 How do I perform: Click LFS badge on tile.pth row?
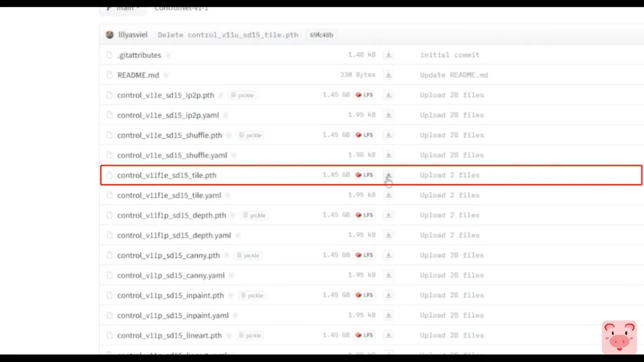[x=364, y=175]
